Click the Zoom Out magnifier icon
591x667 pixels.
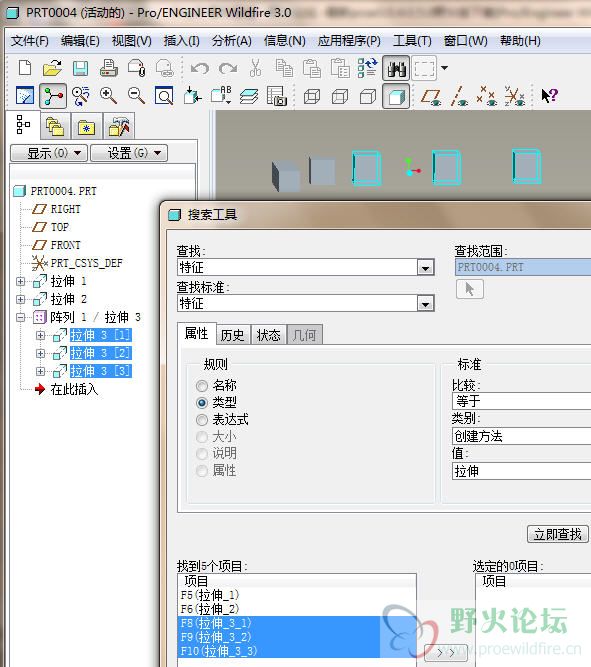[x=136, y=96]
